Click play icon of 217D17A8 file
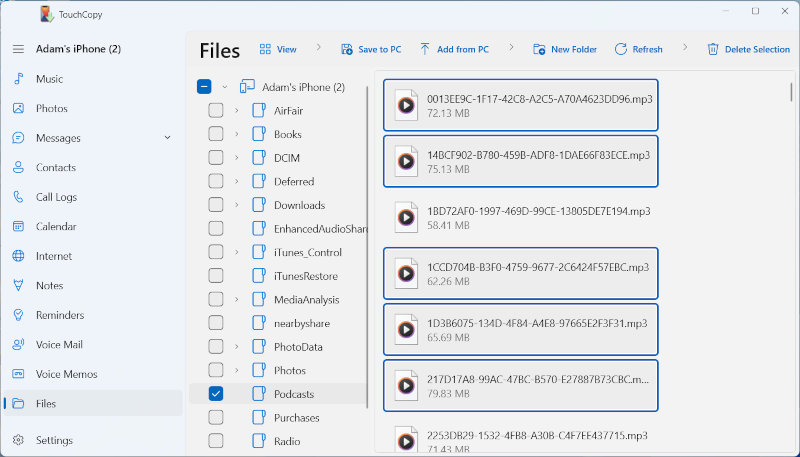The width and height of the screenshot is (800, 457). click(x=406, y=386)
